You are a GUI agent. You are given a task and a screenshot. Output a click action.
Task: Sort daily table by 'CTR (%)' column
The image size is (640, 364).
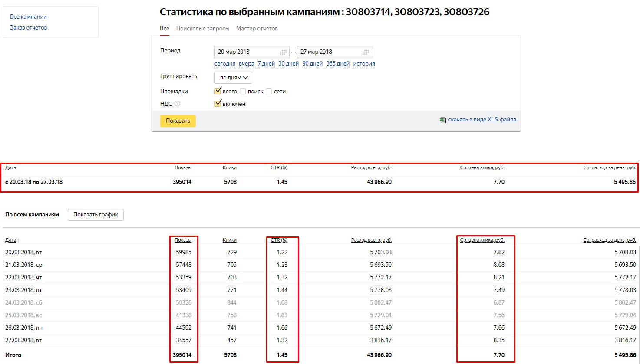coord(279,240)
